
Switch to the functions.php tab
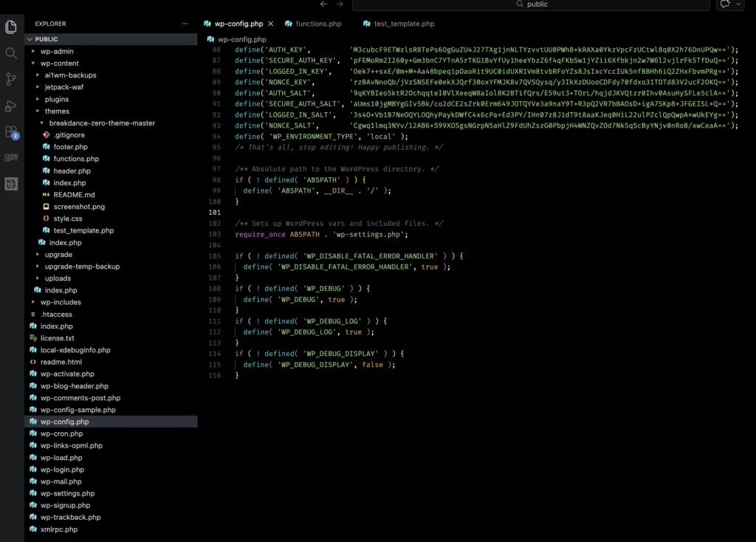[x=313, y=23]
